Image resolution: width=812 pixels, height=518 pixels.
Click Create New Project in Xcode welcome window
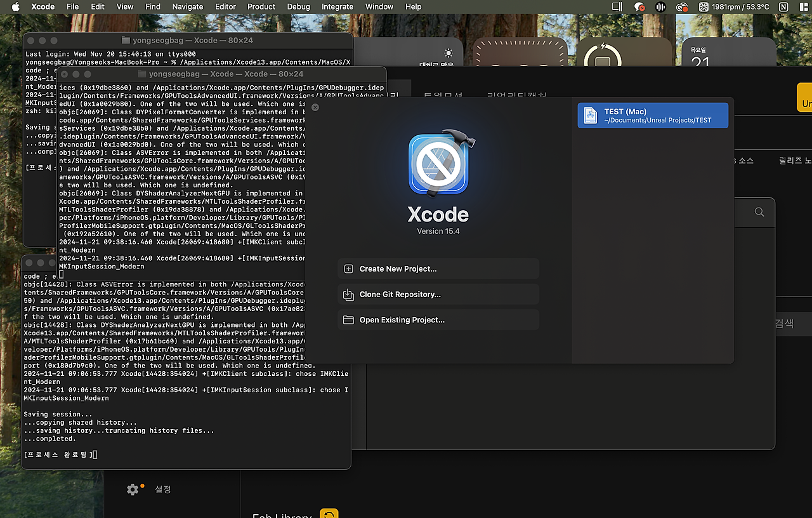[x=438, y=269]
